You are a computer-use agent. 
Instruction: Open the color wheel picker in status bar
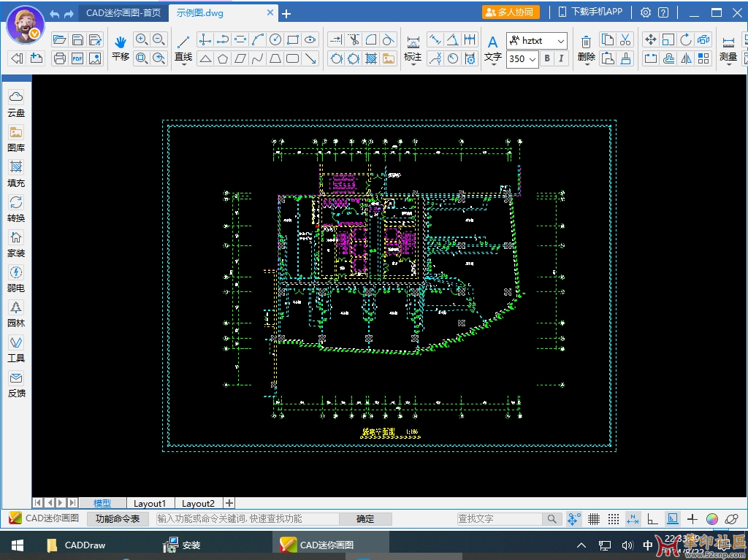711,518
